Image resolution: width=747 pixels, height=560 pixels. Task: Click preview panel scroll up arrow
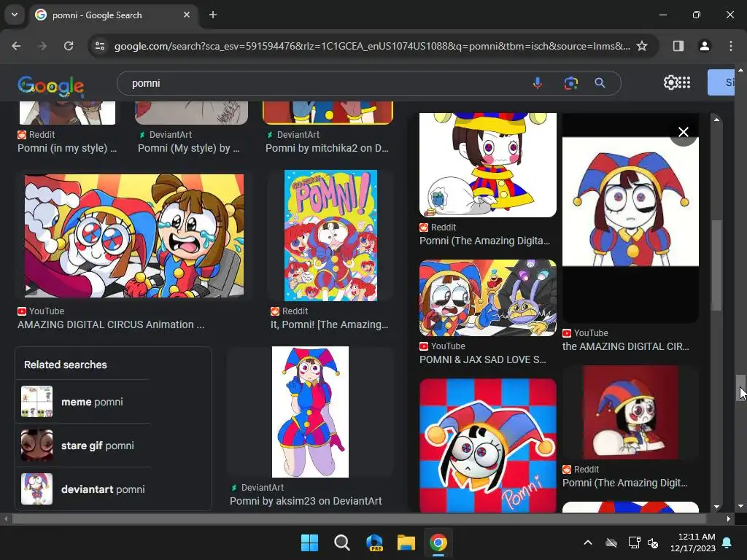[x=716, y=120]
